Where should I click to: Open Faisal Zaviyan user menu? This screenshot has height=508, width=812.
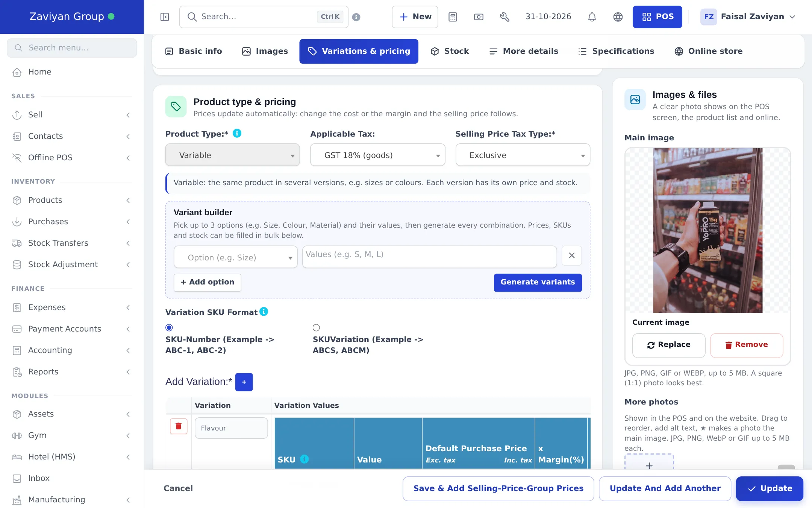[x=748, y=17]
